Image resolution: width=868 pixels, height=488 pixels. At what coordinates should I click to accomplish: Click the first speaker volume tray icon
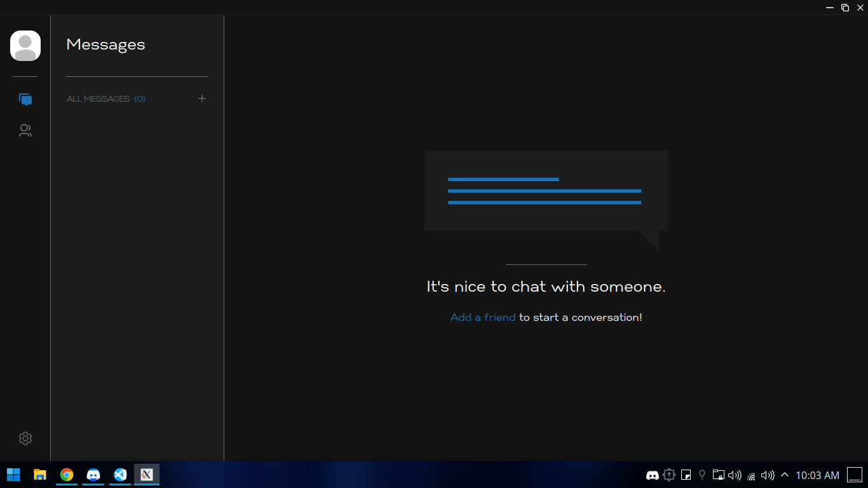point(735,475)
